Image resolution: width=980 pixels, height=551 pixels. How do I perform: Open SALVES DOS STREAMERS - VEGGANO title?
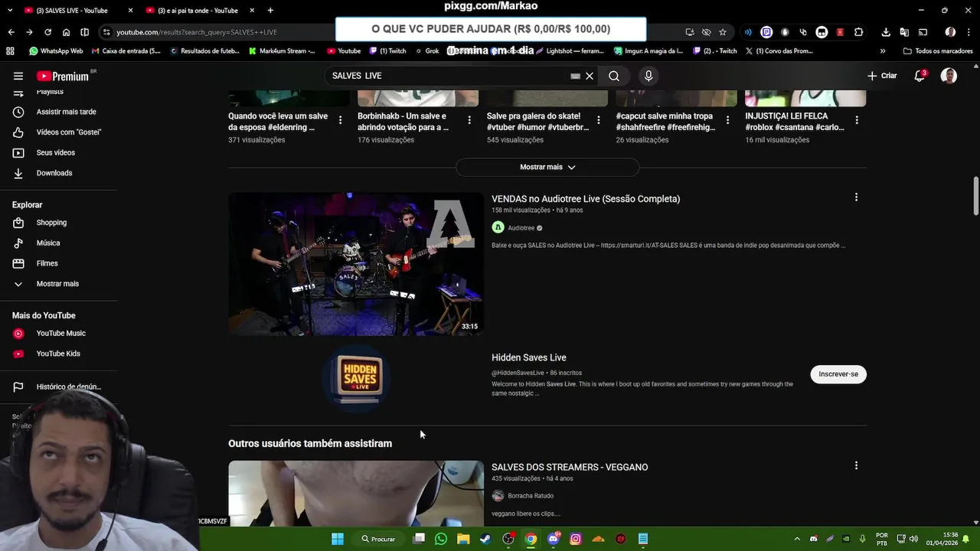pos(570,468)
